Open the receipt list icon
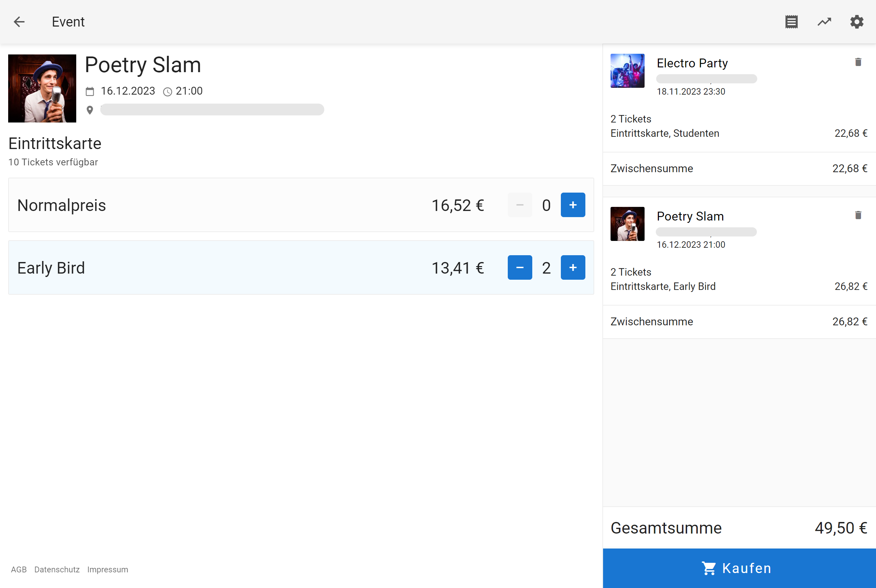Image resolution: width=876 pixels, height=588 pixels. 791,22
